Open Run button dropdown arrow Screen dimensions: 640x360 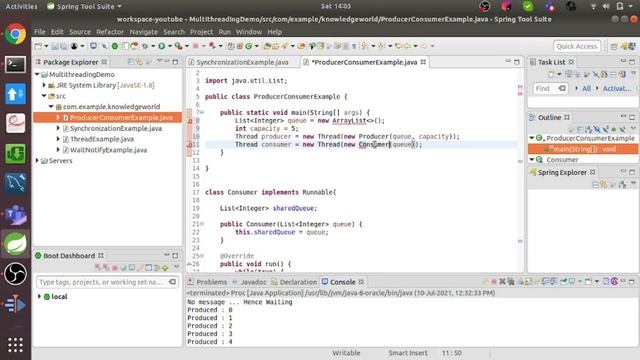(169, 46)
